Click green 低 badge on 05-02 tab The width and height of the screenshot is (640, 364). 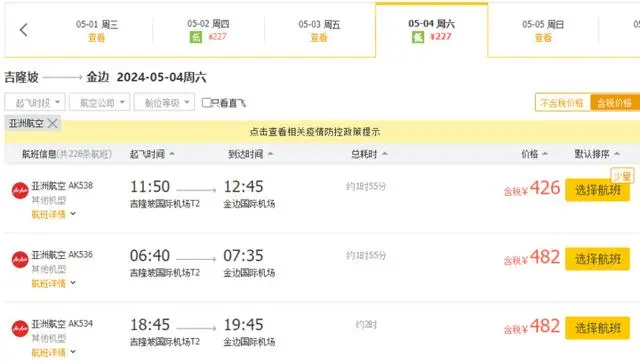pyautogui.click(x=196, y=37)
